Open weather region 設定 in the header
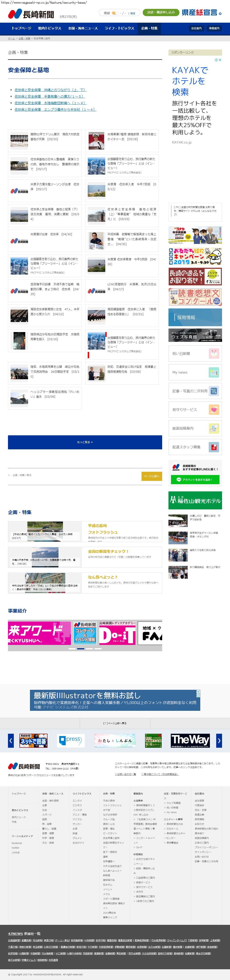This screenshot has height=980, width=230. [133, 13]
